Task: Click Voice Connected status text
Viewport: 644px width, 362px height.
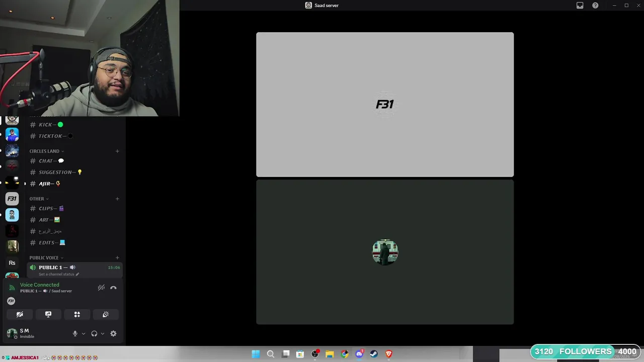Action: point(40,285)
